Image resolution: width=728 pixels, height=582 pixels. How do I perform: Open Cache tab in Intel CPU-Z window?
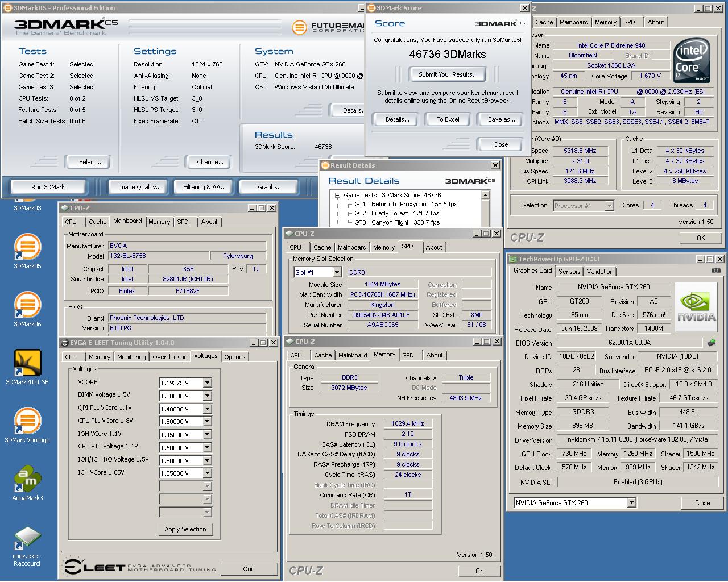tap(544, 22)
